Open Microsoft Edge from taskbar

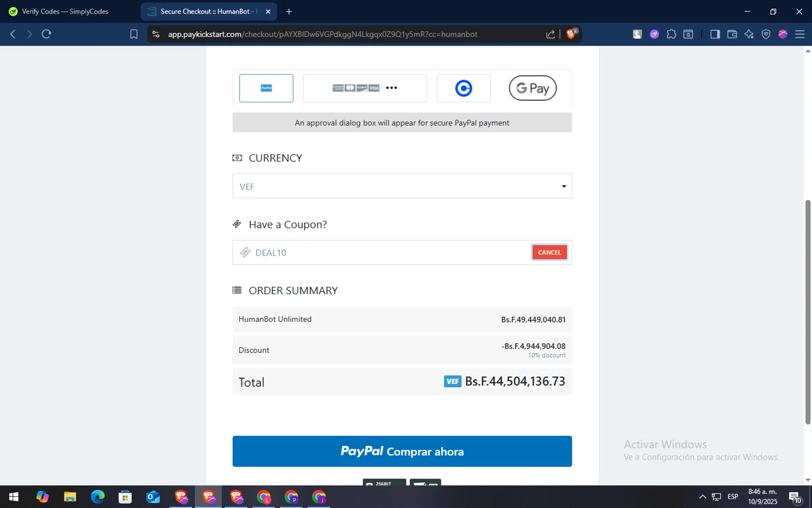97,497
